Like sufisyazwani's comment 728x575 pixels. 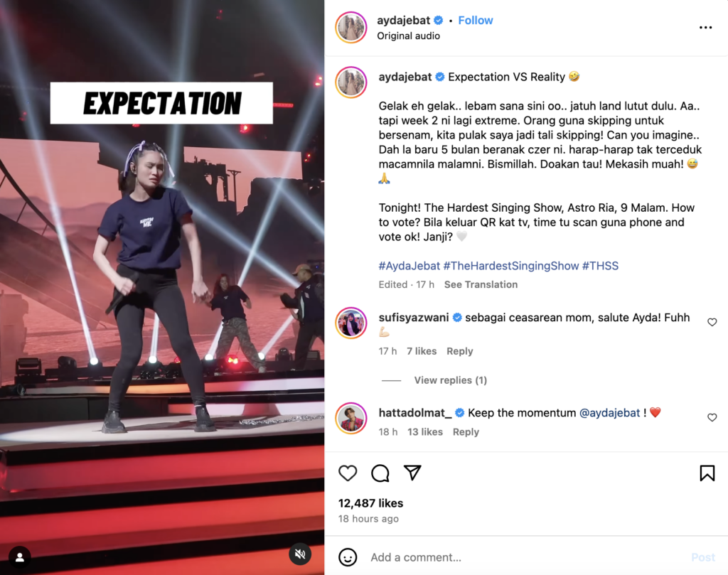pyautogui.click(x=712, y=322)
